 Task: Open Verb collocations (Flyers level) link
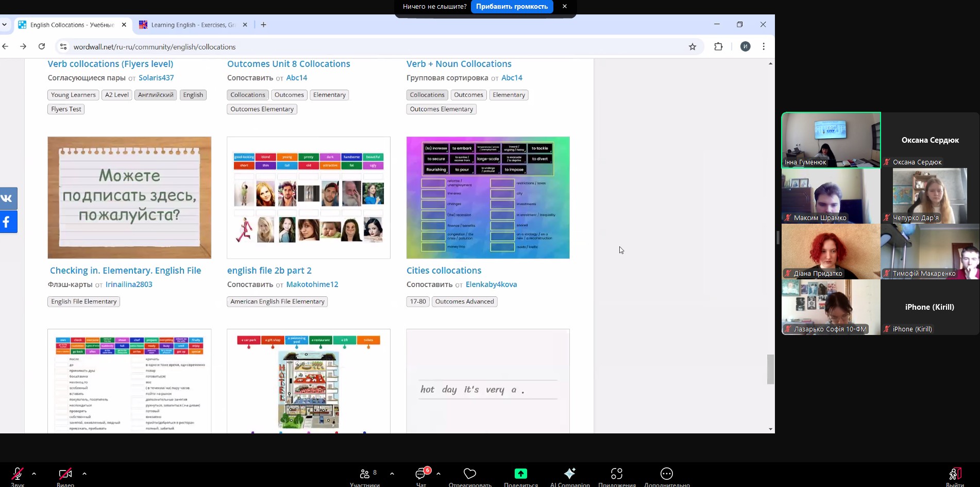(110, 64)
